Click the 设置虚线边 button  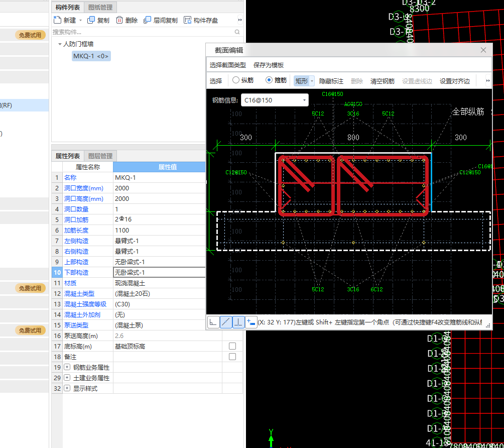coord(417,81)
